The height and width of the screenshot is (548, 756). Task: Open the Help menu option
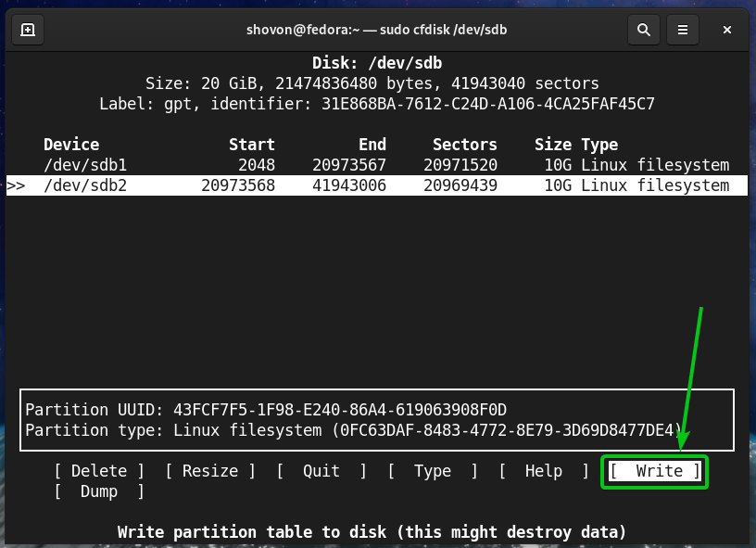tap(543, 471)
